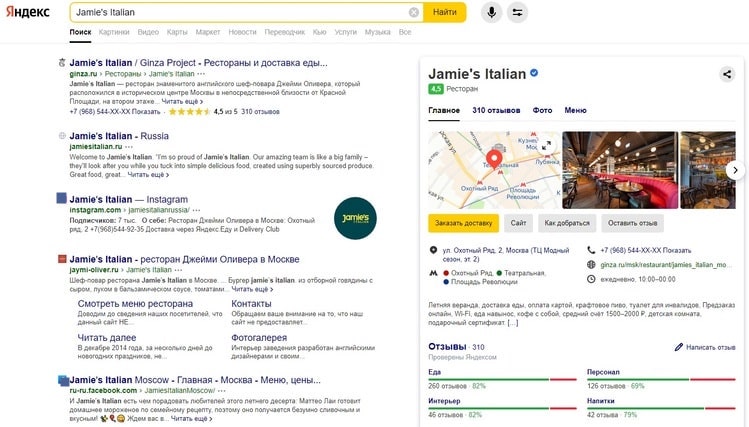Open options dots next to instagram.com path
This screenshot has height=427, width=749.
196,210
